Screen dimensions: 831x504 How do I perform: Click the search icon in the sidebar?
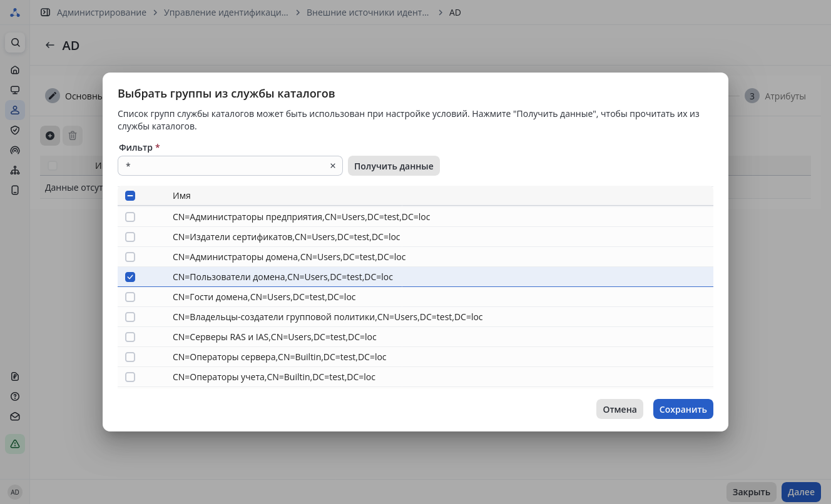15,43
